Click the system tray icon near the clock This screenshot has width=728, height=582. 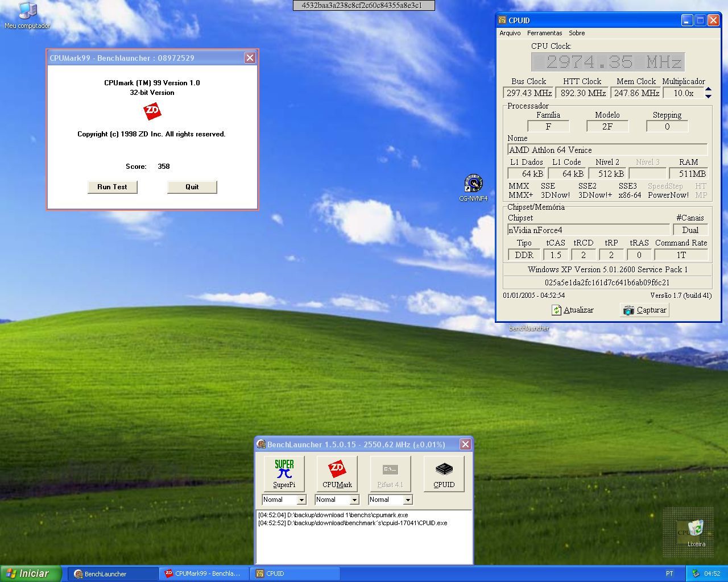click(x=695, y=573)
